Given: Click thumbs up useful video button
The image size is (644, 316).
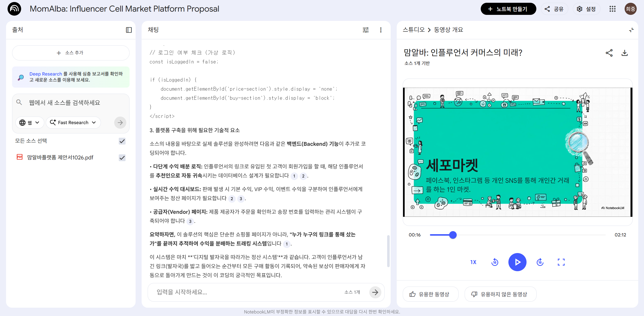Looking at the screenshot, I should pyautogui.click(x=430, y=294).
